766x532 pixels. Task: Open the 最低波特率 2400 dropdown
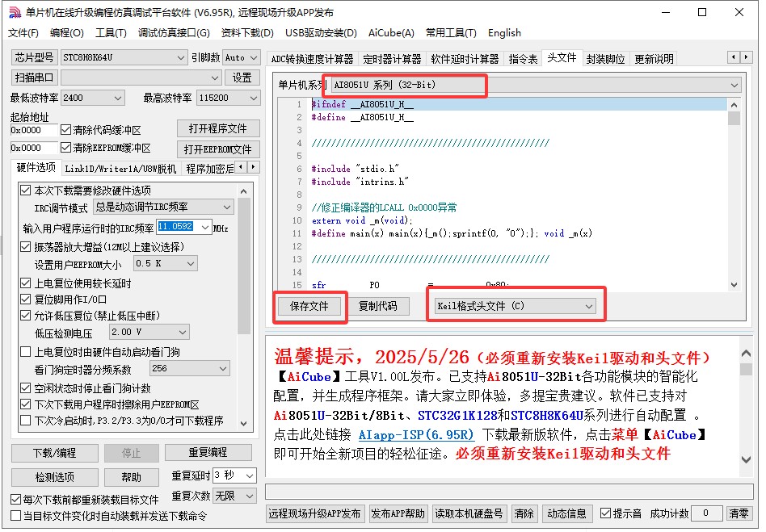pyautogui.click(x=93, y=98)
